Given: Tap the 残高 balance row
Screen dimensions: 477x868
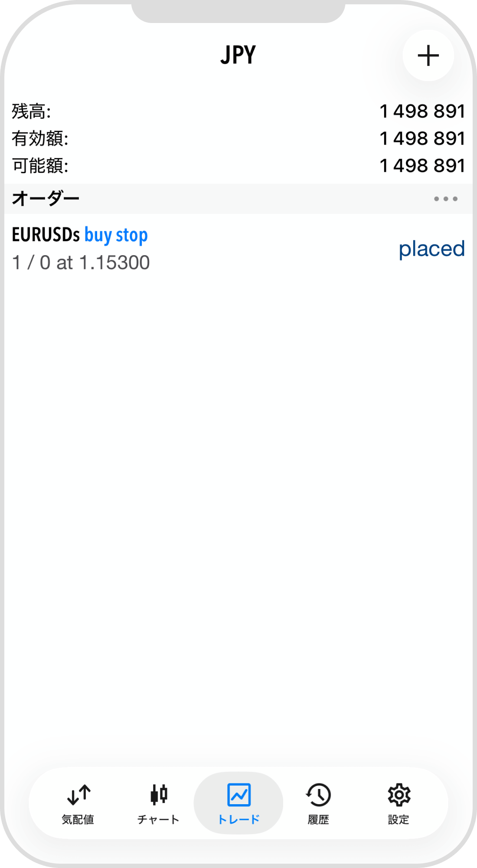Looking at the screenshot, I should [238, 112].
